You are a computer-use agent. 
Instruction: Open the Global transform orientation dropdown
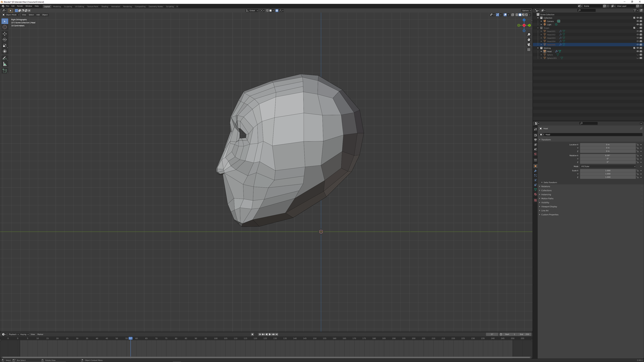(x=252, y=11)
